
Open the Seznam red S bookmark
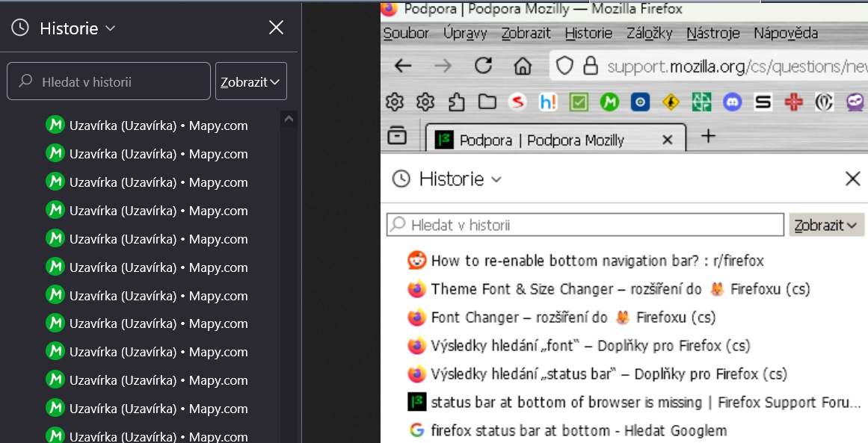[x=517, y=102]
